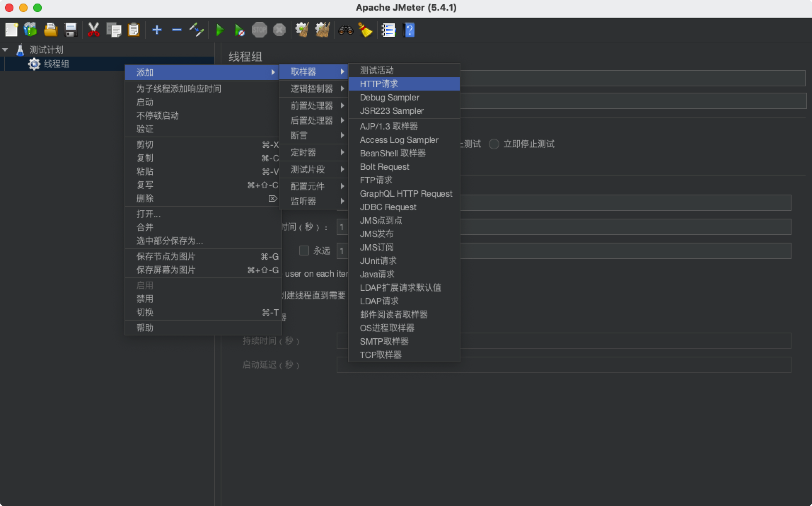Viewport: 812px width, 506px height.
Task: Open the 添加 submenu
Action: (203, 72)
